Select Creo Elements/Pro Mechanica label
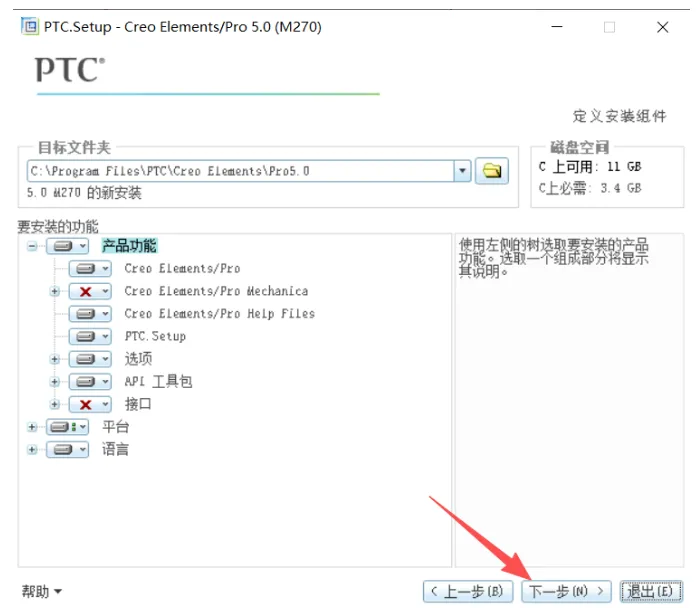698x608 pixels. pos(216,291)
